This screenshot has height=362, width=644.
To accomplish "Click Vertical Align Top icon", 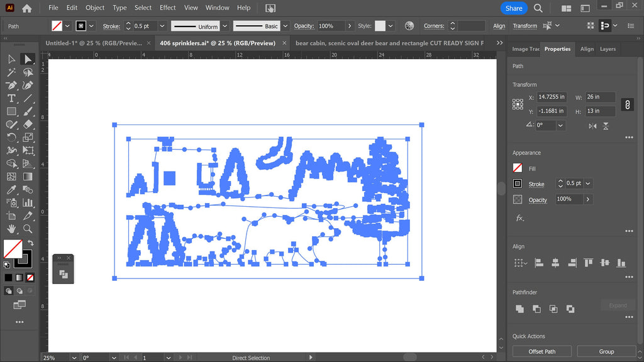I will coord(588,263).
